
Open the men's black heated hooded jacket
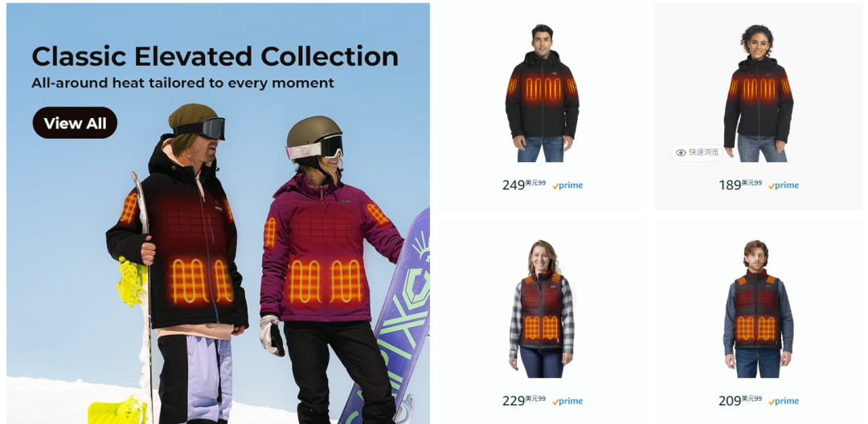[x=542, y=93]
